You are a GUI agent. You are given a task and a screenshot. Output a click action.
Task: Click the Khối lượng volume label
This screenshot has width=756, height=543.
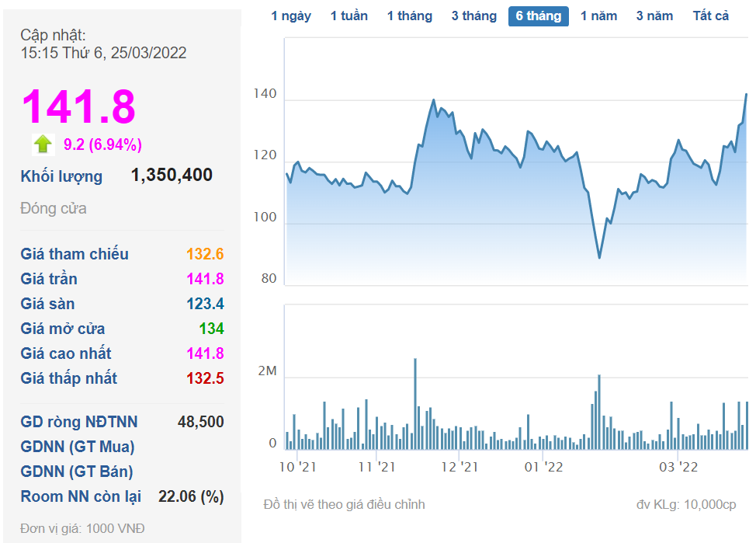coord(61,176)
